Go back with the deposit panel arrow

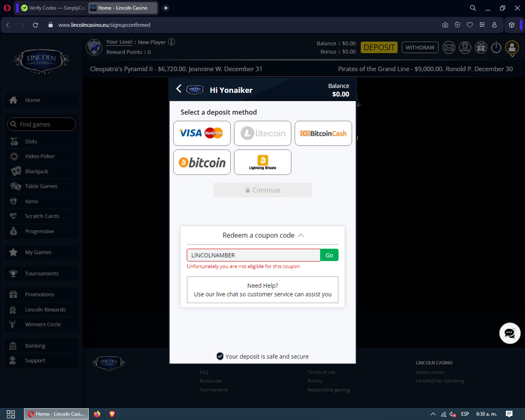point(178,89)
